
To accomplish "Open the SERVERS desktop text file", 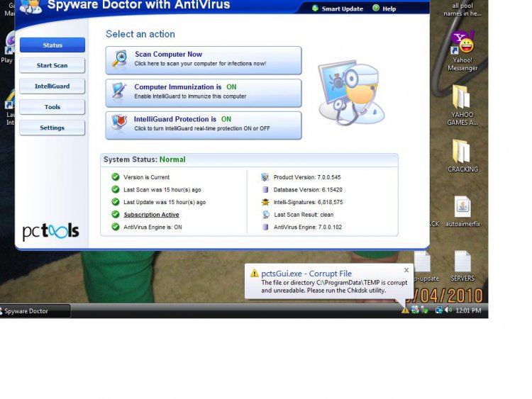I will pyautogui.click(x=462, y=266).
